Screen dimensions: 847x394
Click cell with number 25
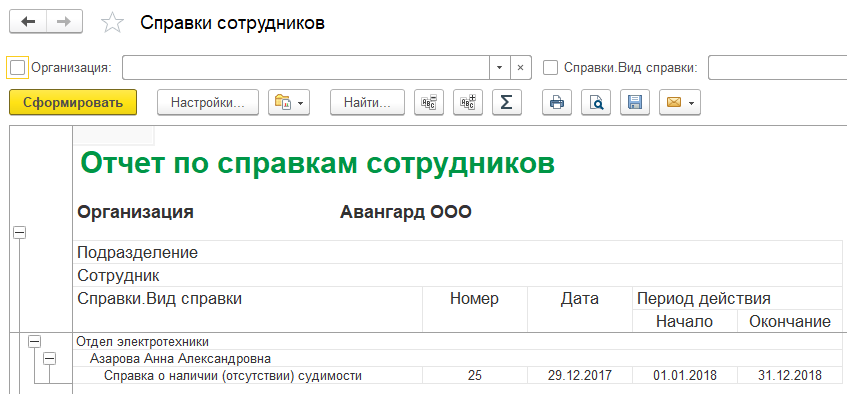coord(475,376)
